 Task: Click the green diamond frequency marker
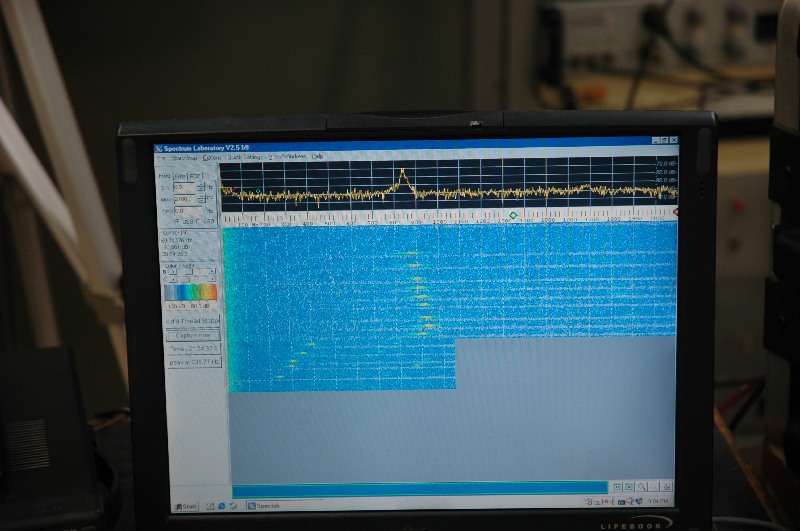(513, 215)
